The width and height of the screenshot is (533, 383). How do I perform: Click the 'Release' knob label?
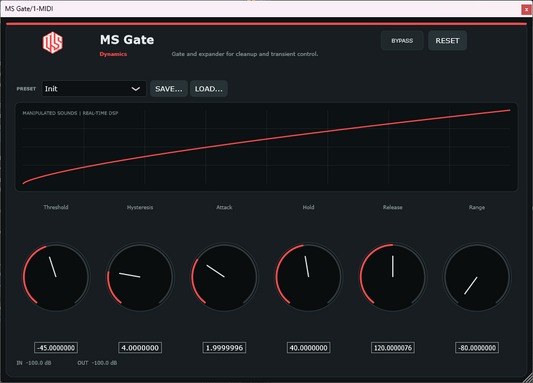click(x=393, y=207)
